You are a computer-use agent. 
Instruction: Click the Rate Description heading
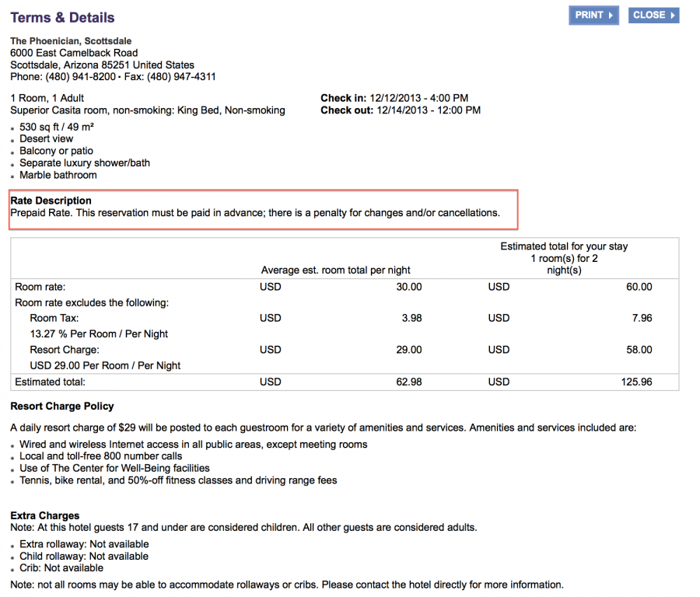[x=51, y=201]
